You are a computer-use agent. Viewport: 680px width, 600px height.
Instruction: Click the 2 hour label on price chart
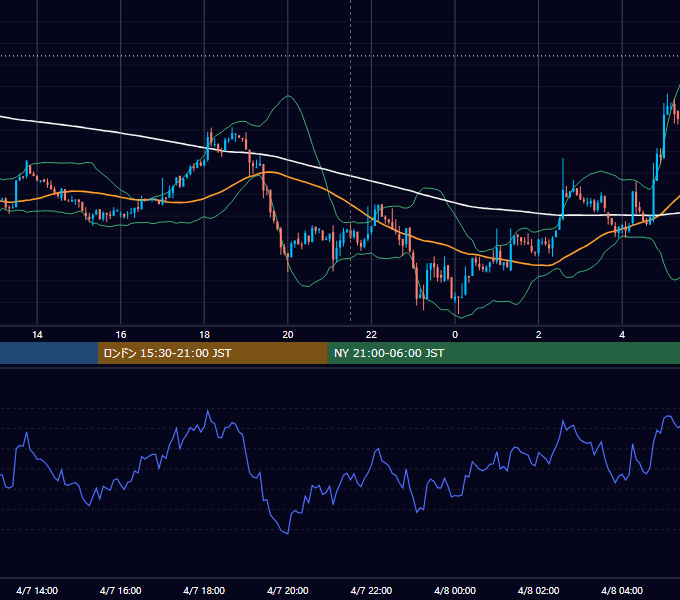point(539,335)
